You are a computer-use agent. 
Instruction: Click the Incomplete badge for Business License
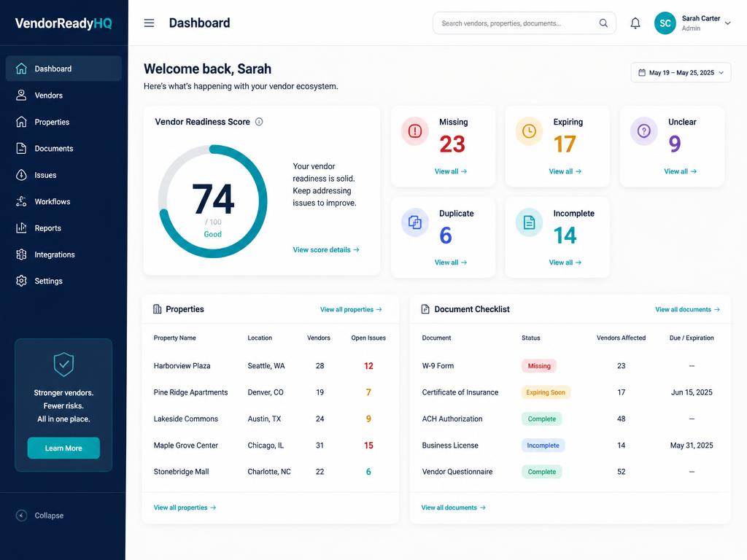tap(543, 446)
